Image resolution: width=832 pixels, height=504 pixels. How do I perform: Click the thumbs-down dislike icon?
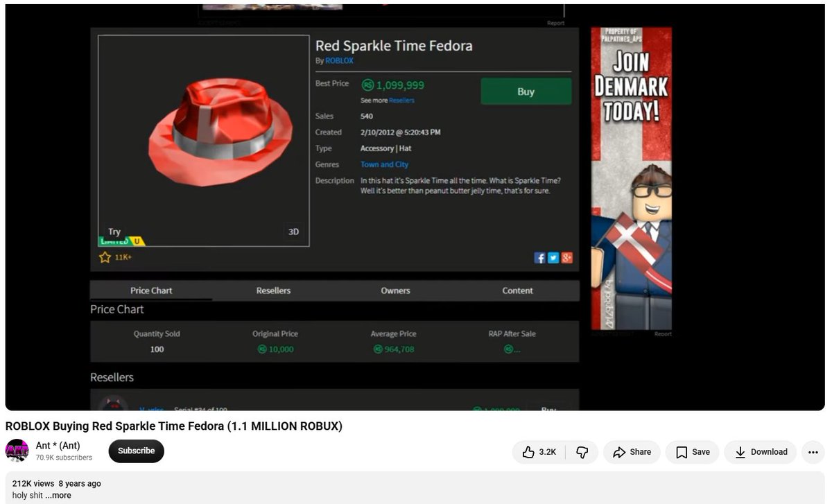coord(582,452)
